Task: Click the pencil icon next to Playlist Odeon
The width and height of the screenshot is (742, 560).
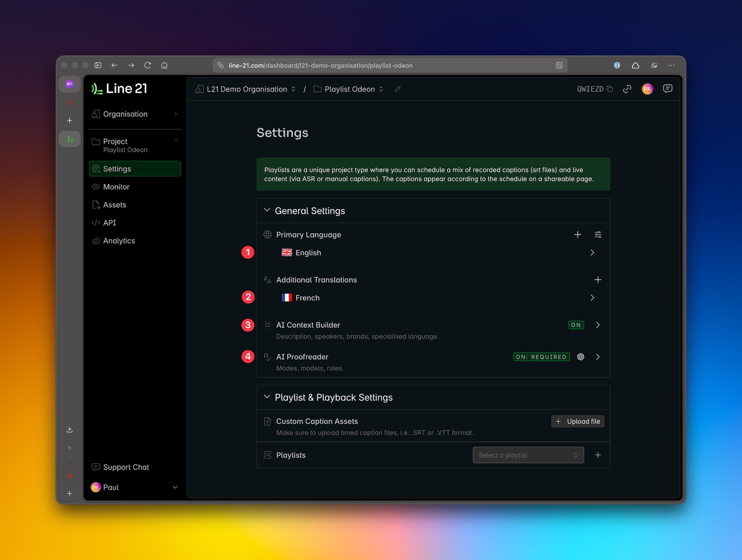Action: tap(397, 89)
